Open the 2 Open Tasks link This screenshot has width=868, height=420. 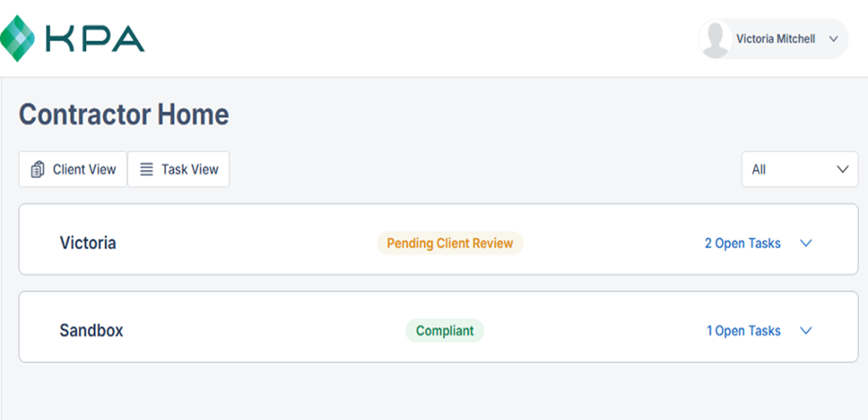coord(742,243)
